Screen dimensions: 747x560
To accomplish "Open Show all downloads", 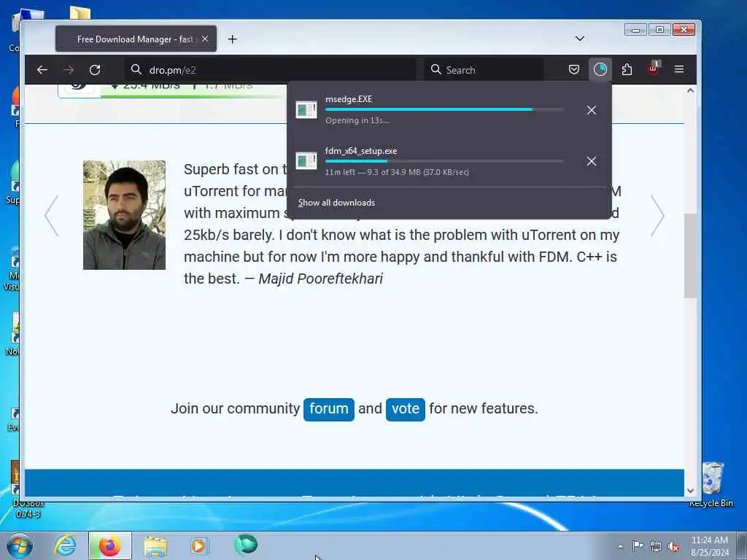I will [336, 203].
